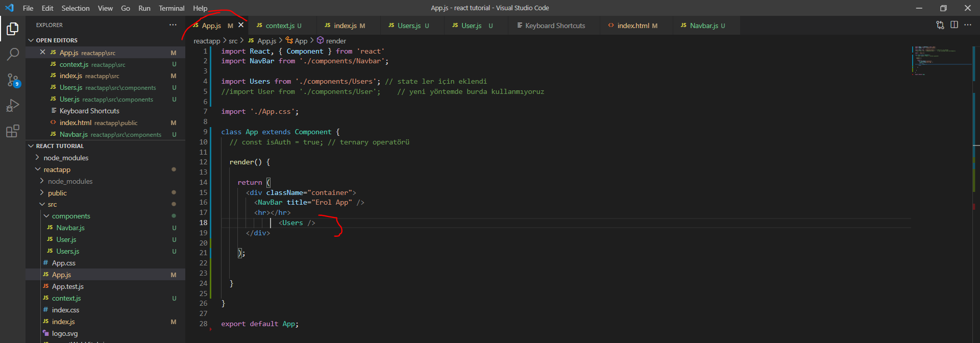
Task: Close App.js in Open Editors list
Action: click(x=43, y=53)
